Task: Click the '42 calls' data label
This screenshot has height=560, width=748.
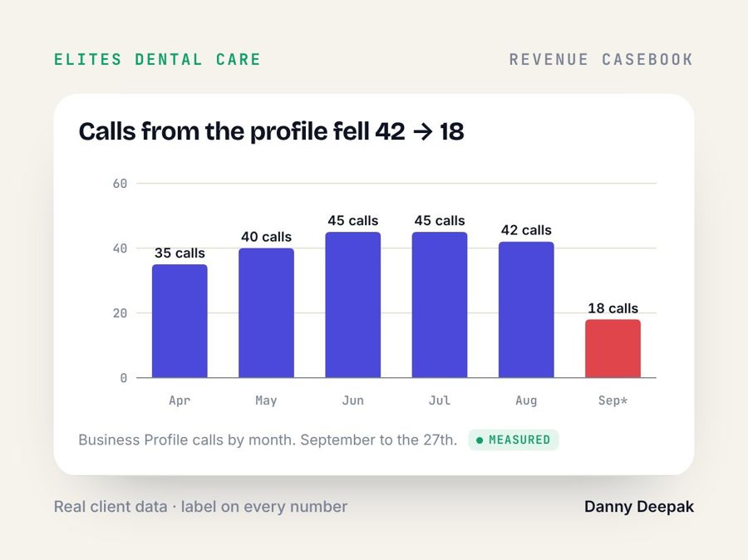Action: point(526,230)
